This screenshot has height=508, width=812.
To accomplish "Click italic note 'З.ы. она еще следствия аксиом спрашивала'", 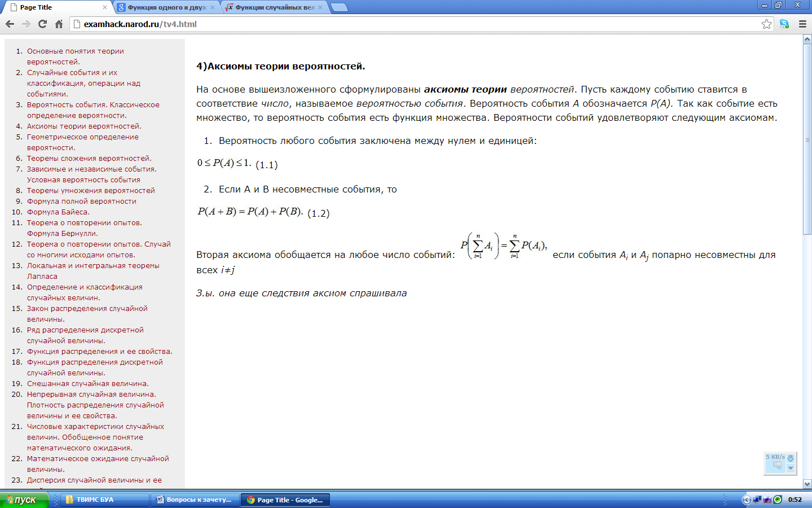I will (302, 293).
